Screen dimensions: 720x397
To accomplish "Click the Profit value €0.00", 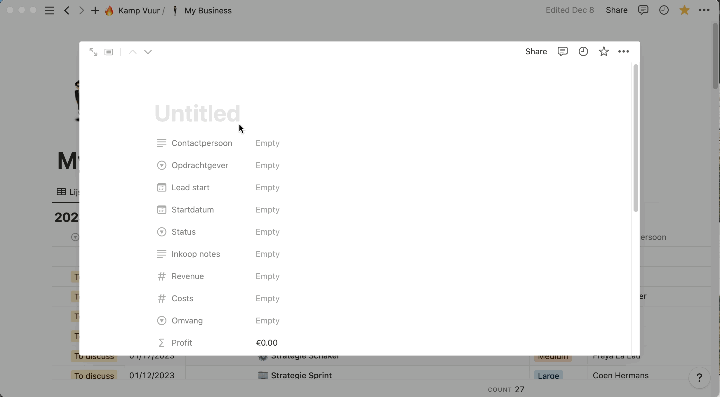I will [266, 343].
